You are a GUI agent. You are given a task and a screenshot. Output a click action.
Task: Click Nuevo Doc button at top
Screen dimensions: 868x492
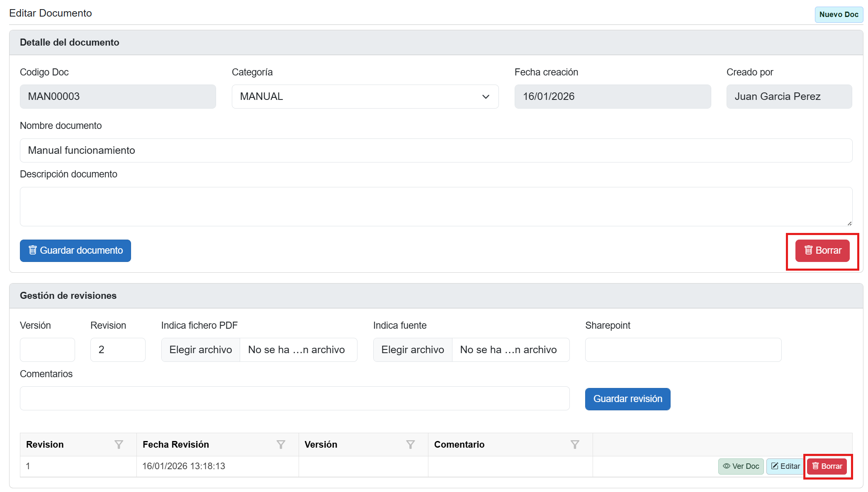coord(839,15)
